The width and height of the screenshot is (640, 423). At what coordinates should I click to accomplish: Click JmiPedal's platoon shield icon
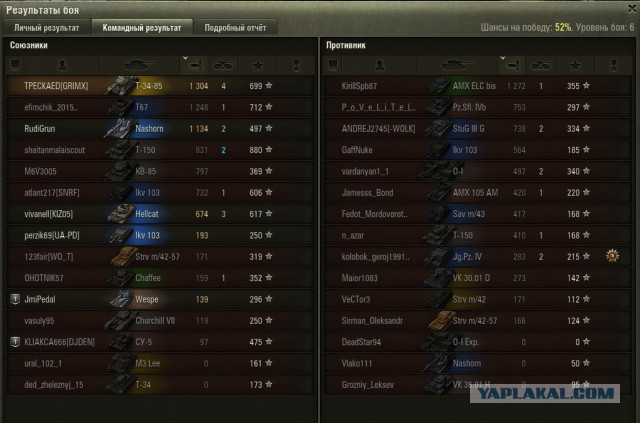[15, 299]
